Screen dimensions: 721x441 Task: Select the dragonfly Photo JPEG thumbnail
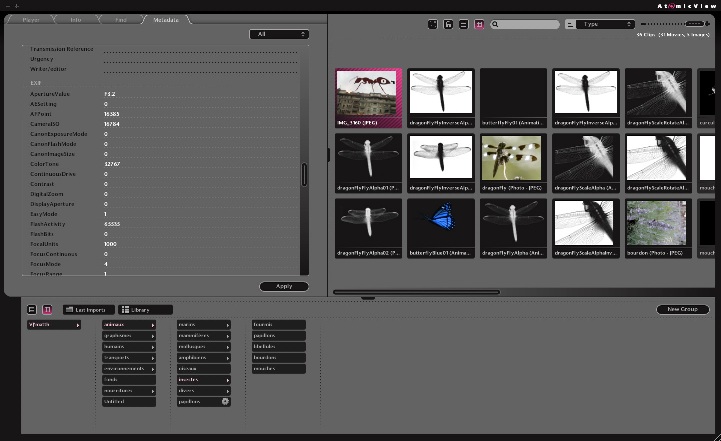[513, 163]
